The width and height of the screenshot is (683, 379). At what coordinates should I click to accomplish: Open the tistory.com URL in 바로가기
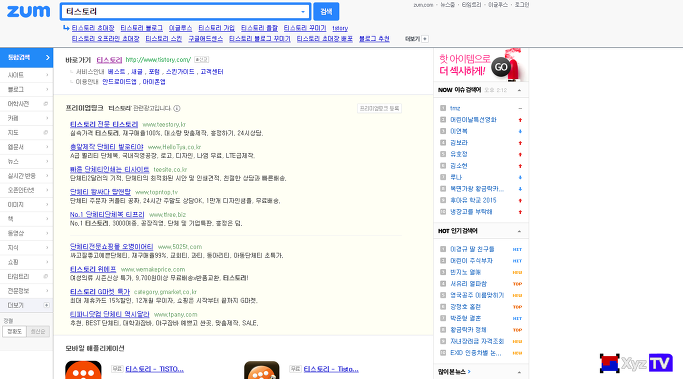pyautogui.click(x=158, y=60)
